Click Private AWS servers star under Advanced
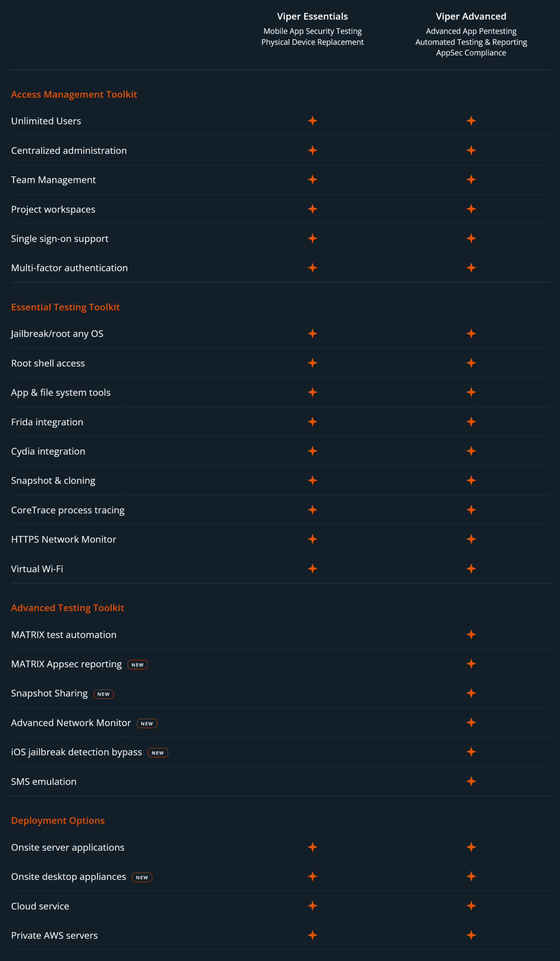 (471, 935)
